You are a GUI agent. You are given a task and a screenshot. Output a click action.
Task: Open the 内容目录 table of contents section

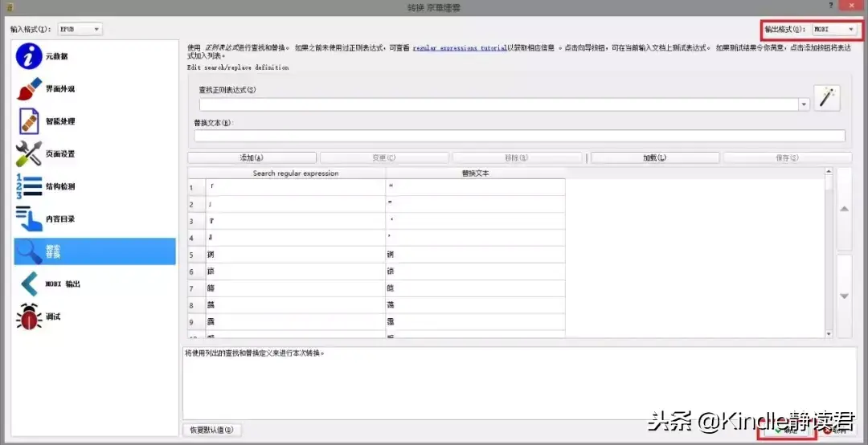click(x=95, y=219)
